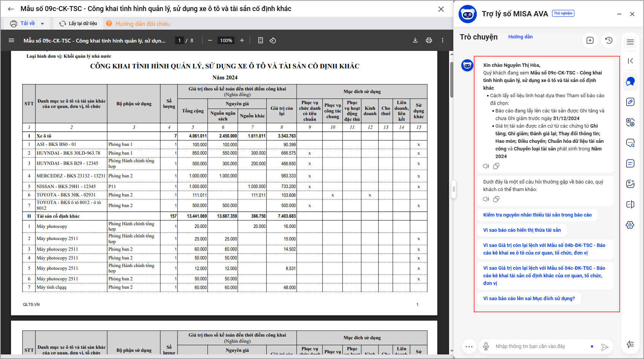This screenshot has height=359, width=644.
Task: Start a new chat conversation
Action: (x=590, y=40)
